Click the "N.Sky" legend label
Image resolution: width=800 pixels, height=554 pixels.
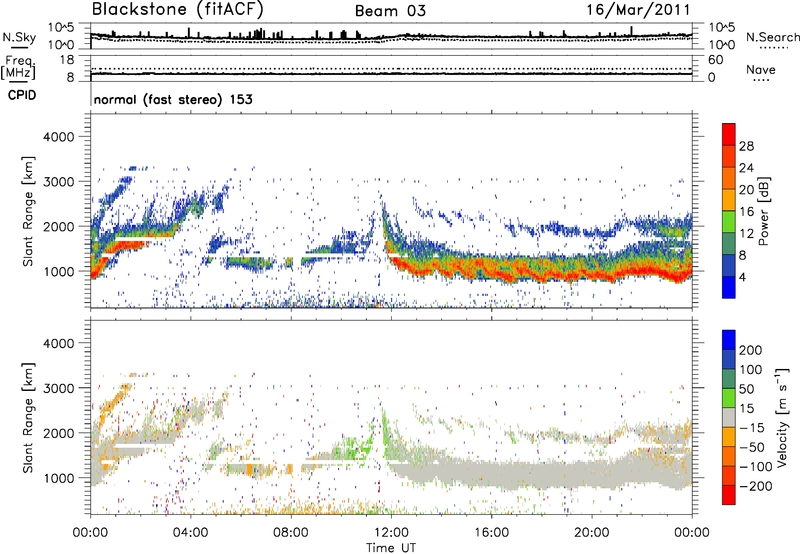pos(19,37)
